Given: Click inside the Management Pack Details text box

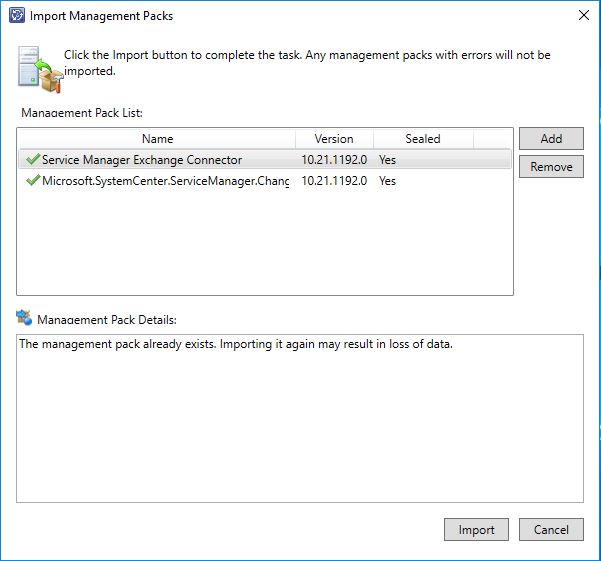Looking at the screenshot, I should coord(300,418).
